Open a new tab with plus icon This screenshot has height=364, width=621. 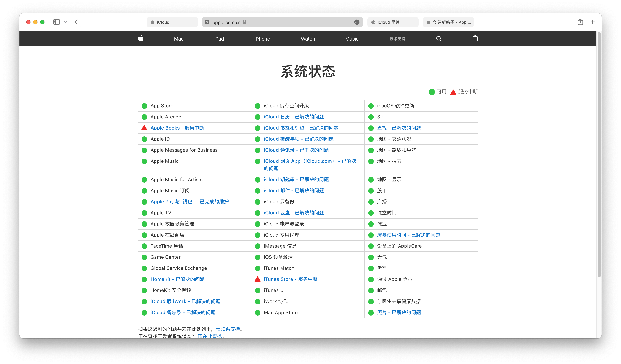[592, 22]
